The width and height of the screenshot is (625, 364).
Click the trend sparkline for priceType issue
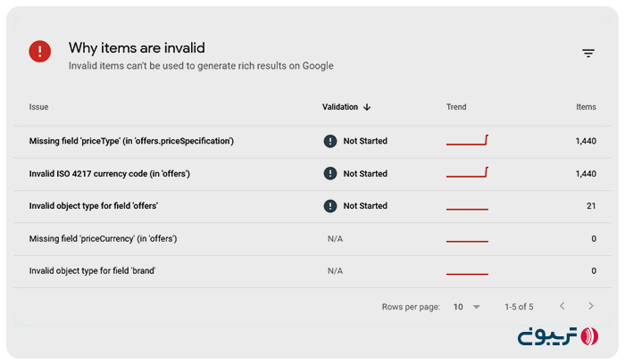pyautogui.click(x=467, y=140)
